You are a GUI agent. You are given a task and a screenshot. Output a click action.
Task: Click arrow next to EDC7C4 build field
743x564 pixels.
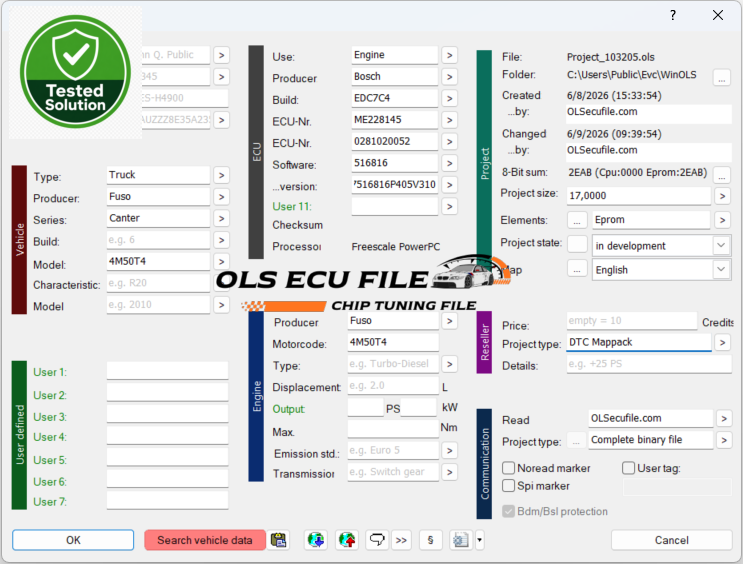coord(450,99)
